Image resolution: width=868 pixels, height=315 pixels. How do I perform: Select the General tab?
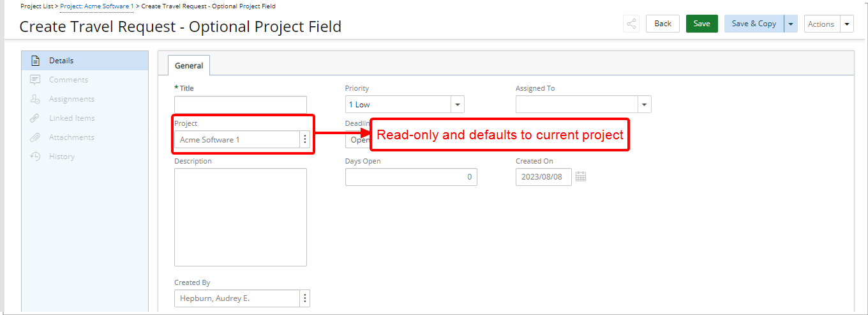tap(189, 65)
